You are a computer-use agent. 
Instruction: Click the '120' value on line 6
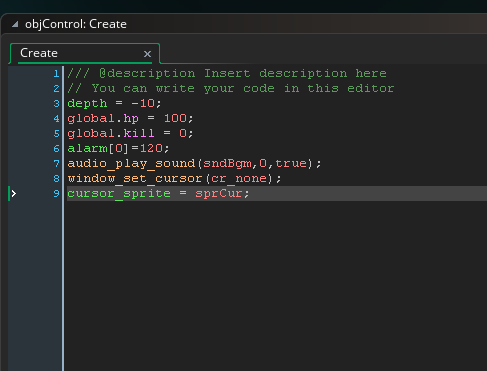pos(151,148)
